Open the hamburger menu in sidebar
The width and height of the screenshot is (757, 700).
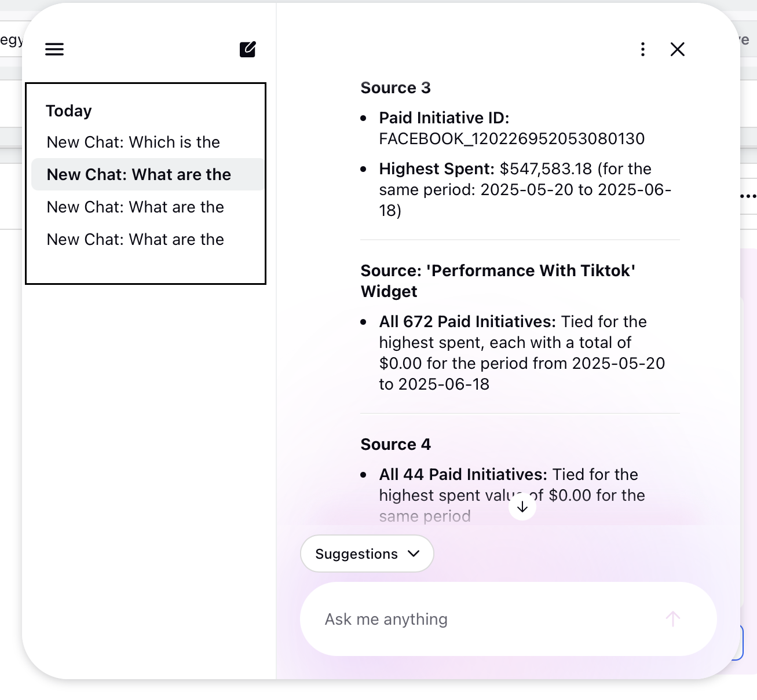54,49
